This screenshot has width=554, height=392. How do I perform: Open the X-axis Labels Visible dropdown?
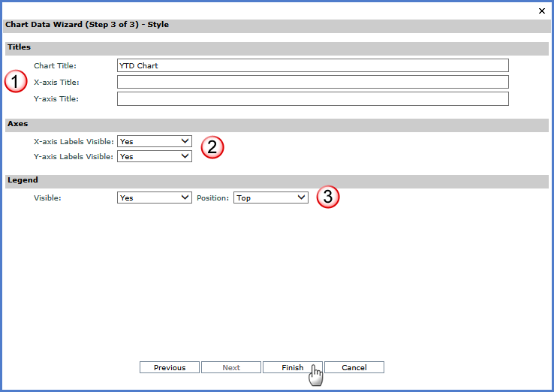click(x=155, y=141)
